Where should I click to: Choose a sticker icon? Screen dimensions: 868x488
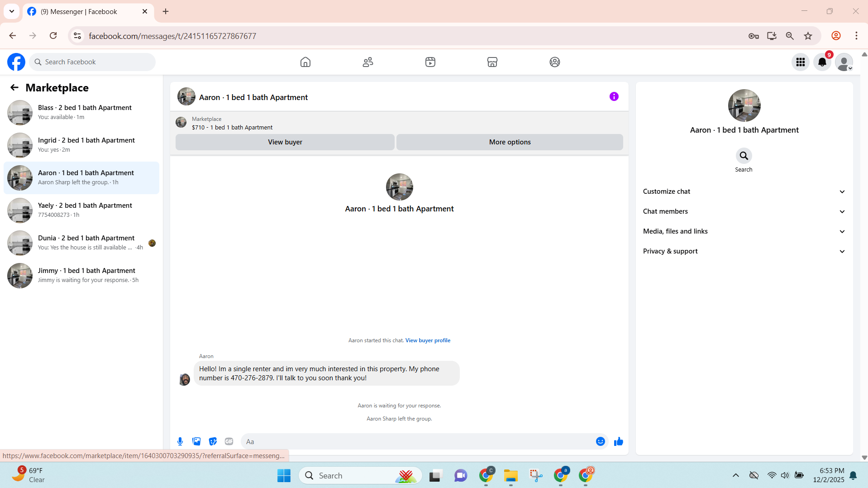213,441
